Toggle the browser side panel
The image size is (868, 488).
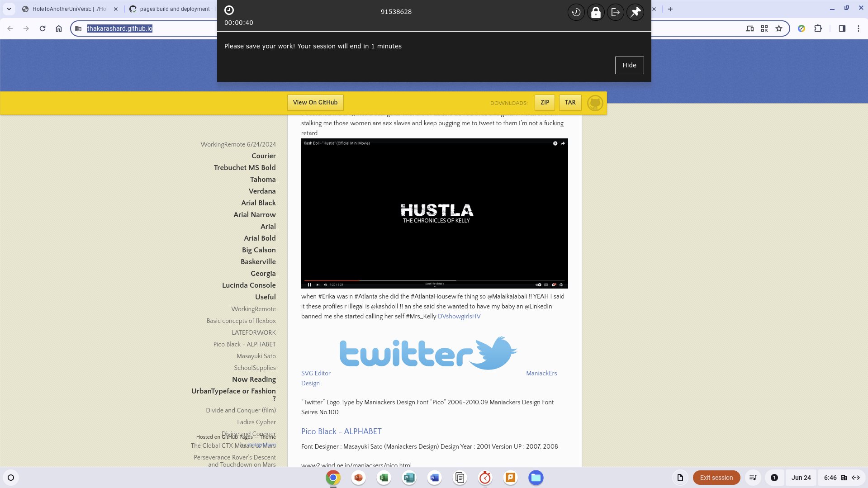[x=842, y=28]
